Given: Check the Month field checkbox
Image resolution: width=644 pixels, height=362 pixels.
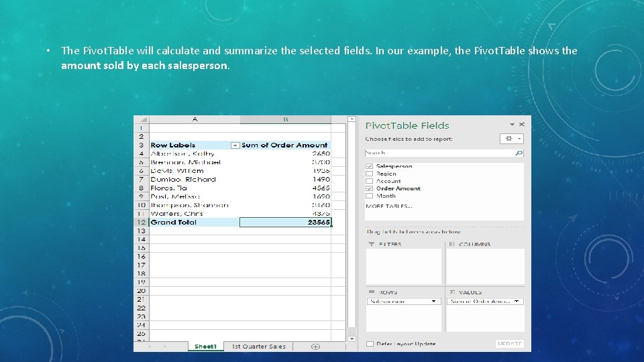Looking at the screenshot, I should tap(369, 196).
